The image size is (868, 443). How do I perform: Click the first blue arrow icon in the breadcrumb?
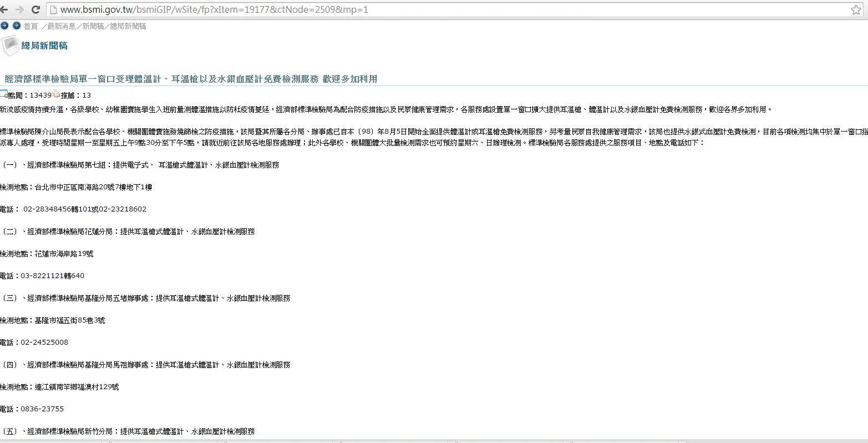4,26
